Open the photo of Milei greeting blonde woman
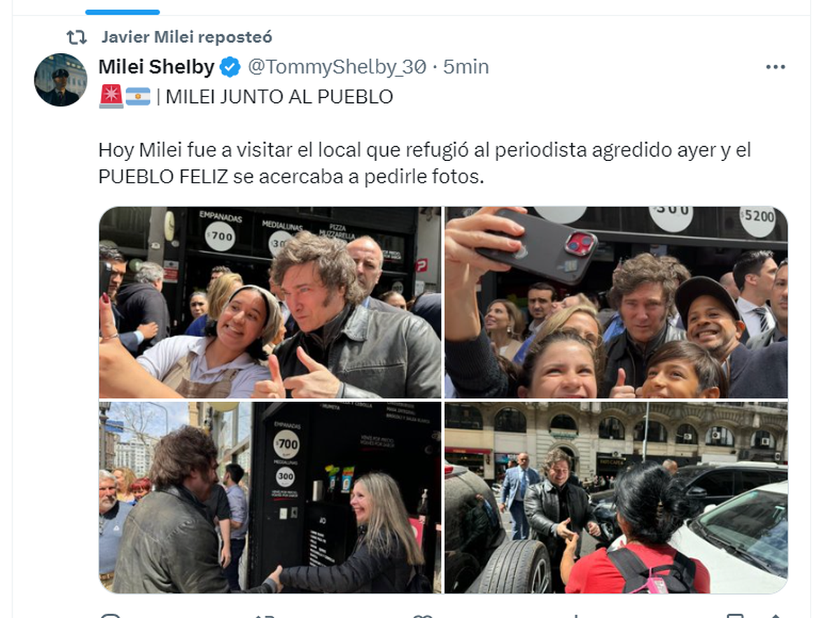 tap(270, 498)
